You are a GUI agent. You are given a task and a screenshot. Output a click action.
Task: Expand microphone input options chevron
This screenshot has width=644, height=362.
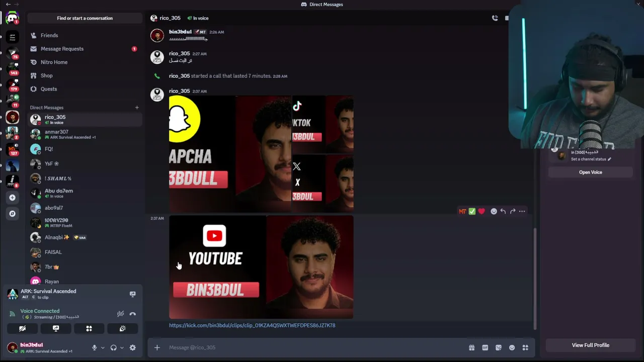(103, 347)
